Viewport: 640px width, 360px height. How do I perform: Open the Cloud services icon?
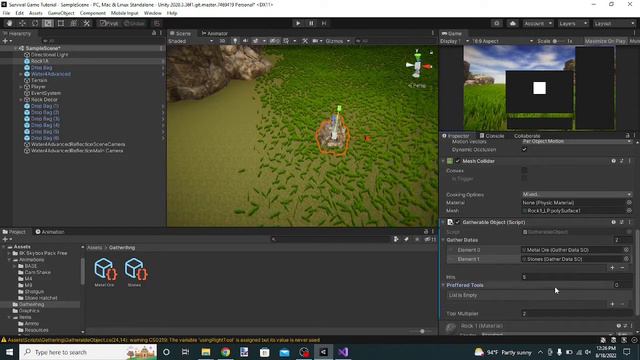pos(513,23)
